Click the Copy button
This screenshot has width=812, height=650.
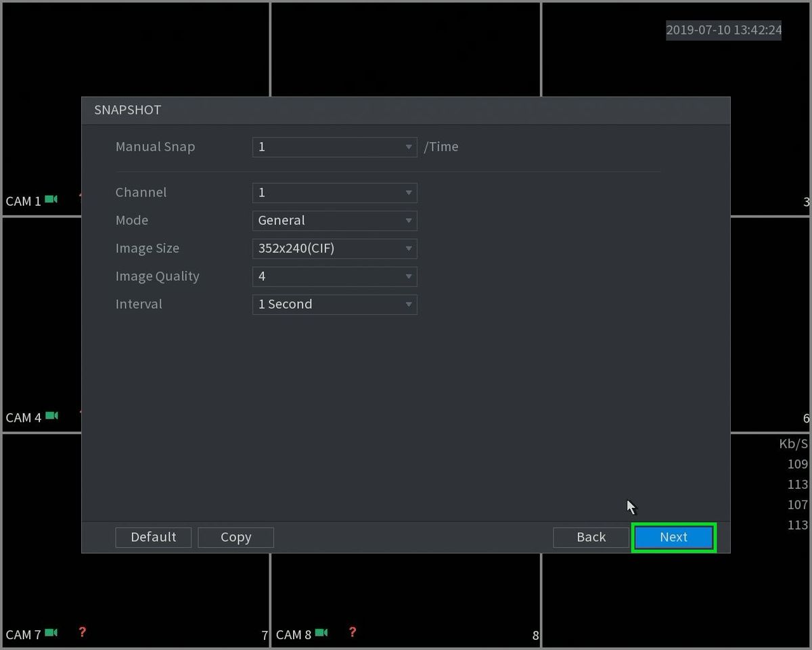[x=235, y=537]
